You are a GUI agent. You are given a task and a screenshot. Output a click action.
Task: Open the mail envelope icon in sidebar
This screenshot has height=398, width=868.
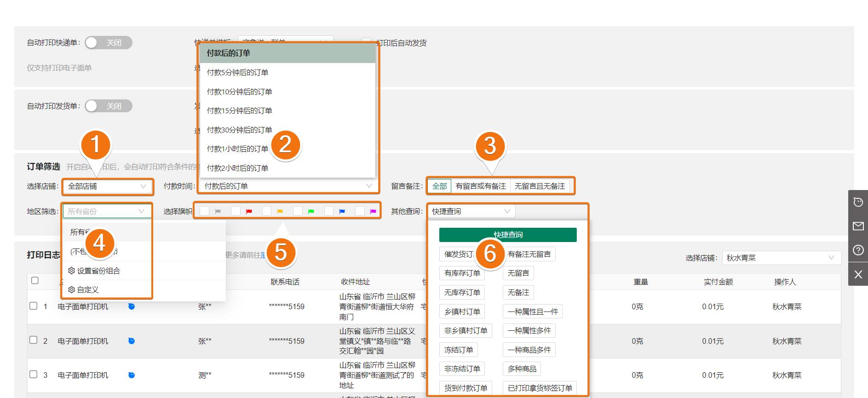[858, 226]
